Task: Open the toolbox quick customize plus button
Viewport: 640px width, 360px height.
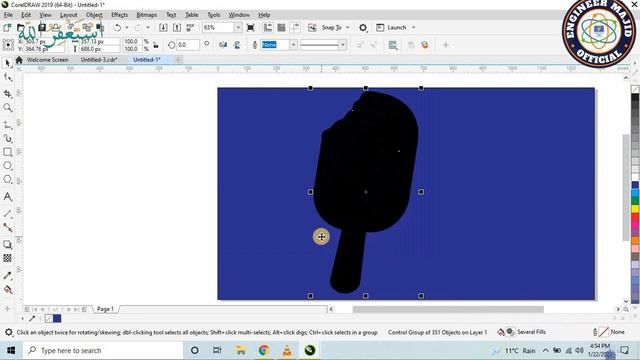Action: click(7, 309)
